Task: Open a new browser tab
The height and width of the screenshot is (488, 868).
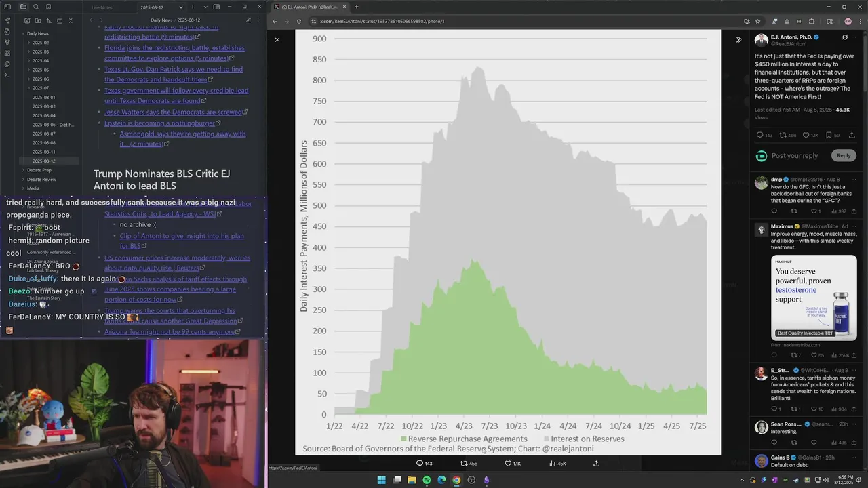Action: point(357,7)
